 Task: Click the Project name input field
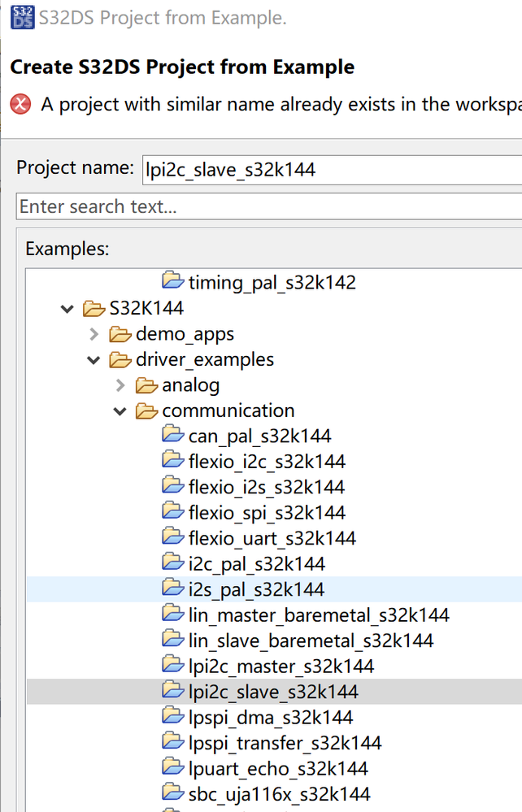pos(332,170)
